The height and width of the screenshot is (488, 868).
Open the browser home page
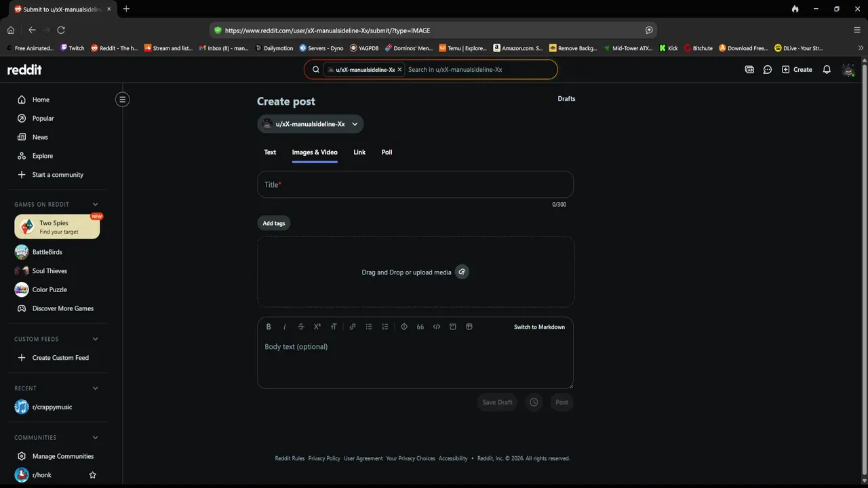(x=11, y=30)
